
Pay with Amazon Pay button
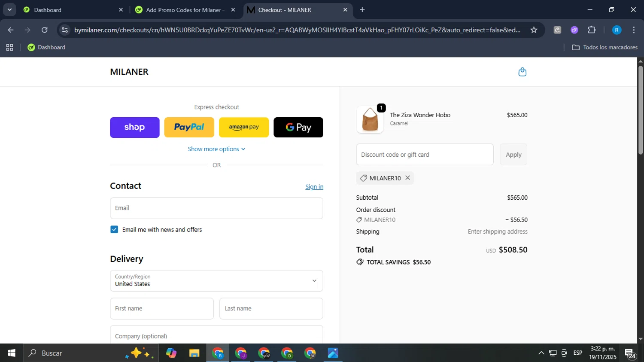(x=244, y=127)
